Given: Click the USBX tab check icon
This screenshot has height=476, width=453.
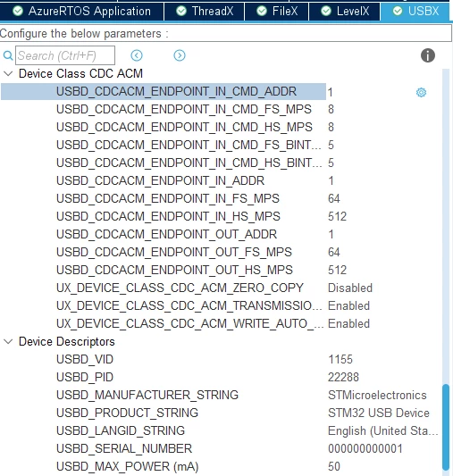Looking at the screenshot, I should [397, 12].
